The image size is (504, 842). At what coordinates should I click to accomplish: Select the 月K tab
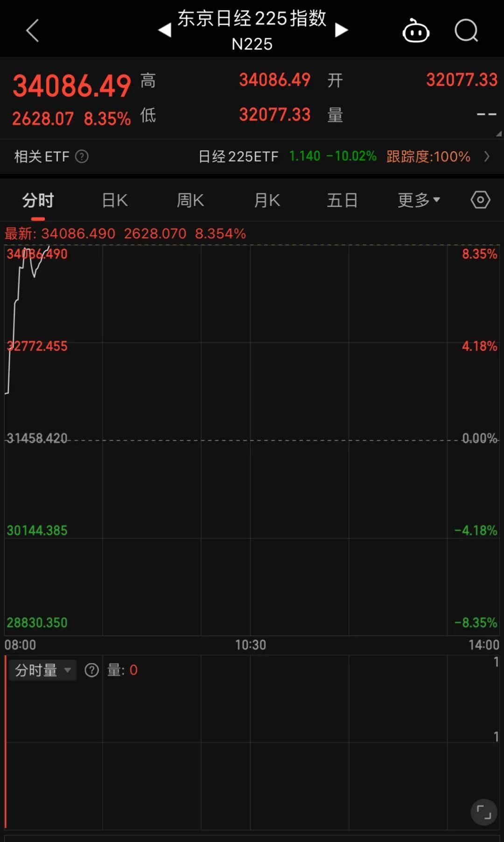[267, 200]
